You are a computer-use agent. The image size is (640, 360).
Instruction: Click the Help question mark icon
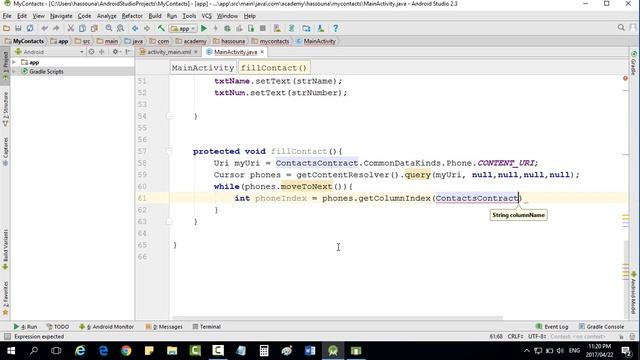(x=336, y=28)
